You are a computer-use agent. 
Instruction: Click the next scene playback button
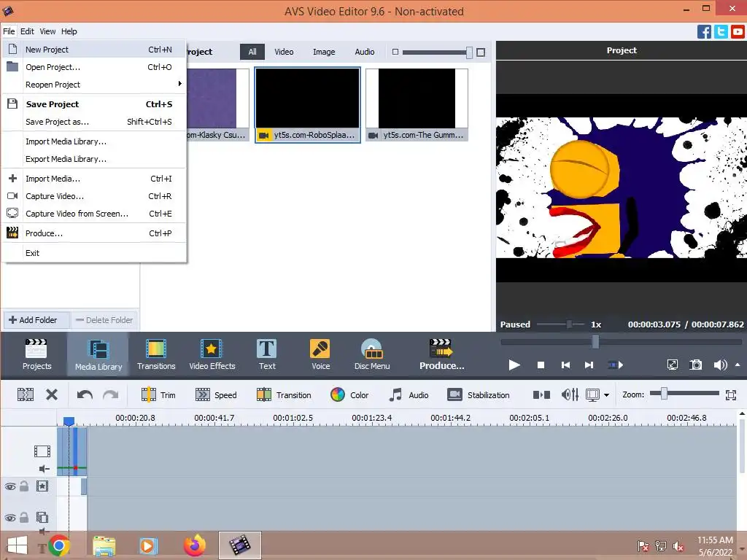coord(616,365)
